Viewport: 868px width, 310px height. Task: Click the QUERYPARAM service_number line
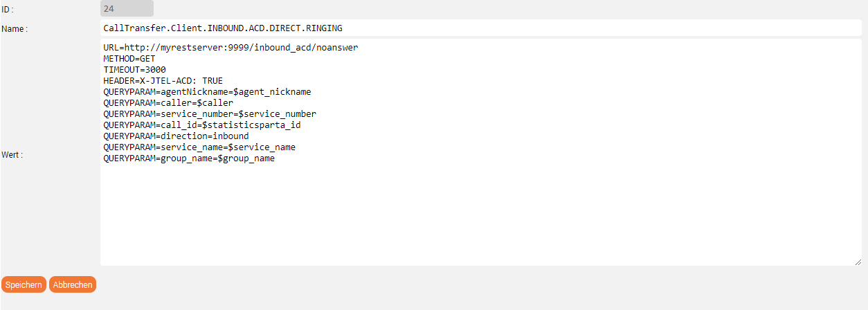210,114
